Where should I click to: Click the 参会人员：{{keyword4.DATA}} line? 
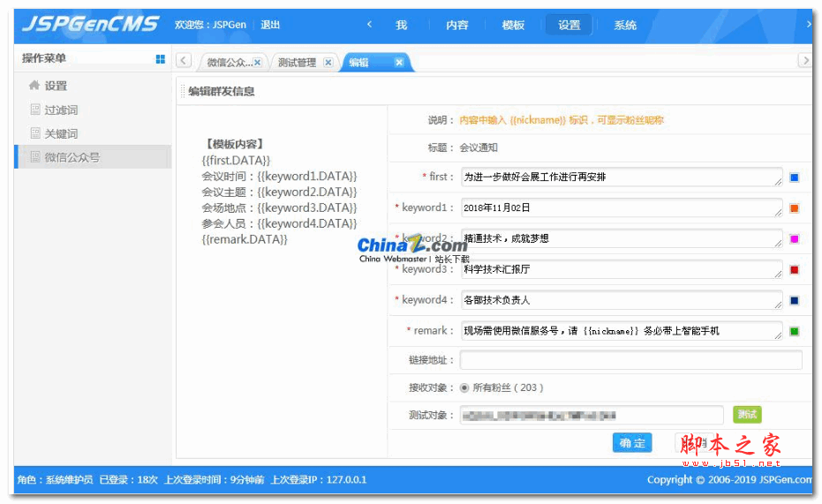click(279, 223)
